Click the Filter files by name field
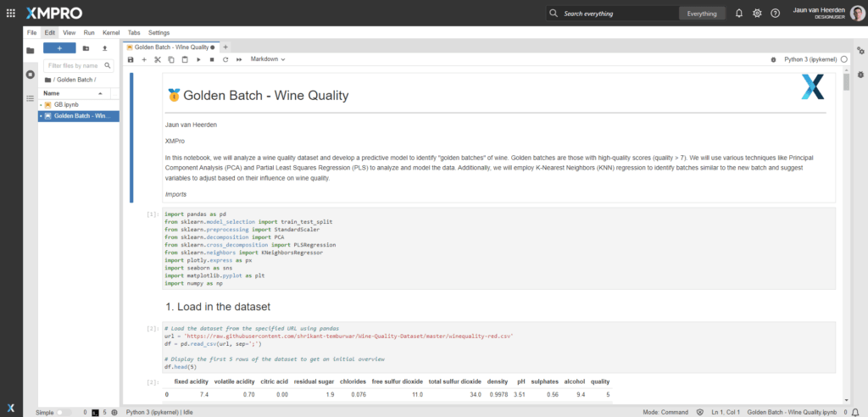Image resolution: width=868 pixels, height=417 pixels. coord(72,65)
